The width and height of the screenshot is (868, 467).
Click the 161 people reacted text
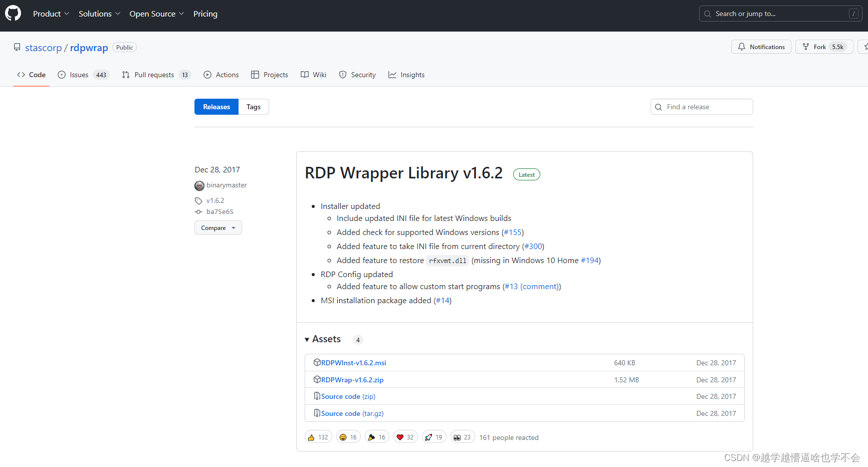[x=509, y=437]
